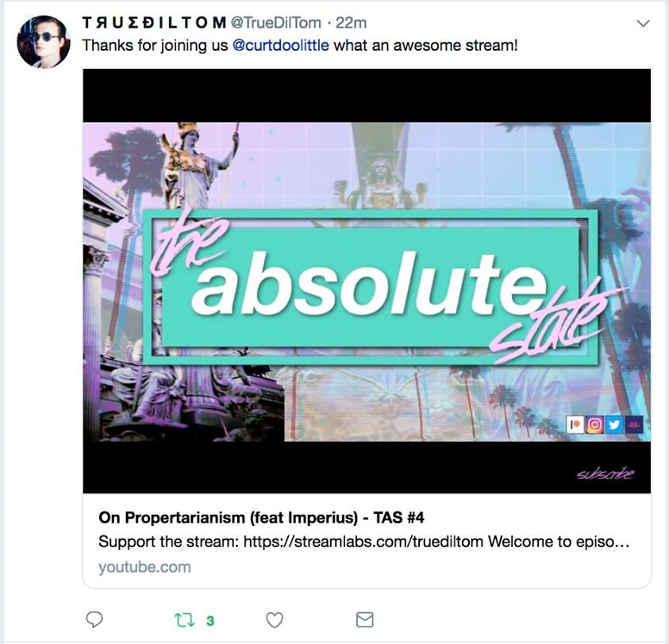
Task: Click the @curtdoolittle mention link
Action: (281, 45)
